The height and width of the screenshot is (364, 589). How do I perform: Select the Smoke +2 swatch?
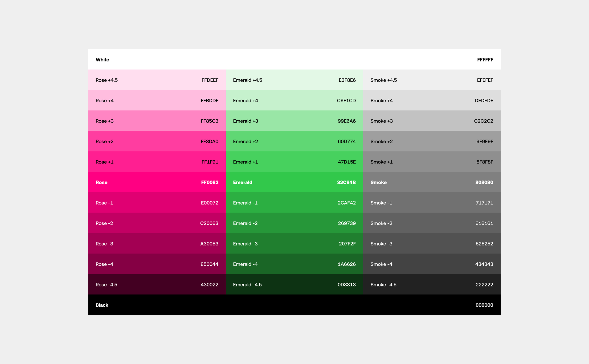[432, 141]
